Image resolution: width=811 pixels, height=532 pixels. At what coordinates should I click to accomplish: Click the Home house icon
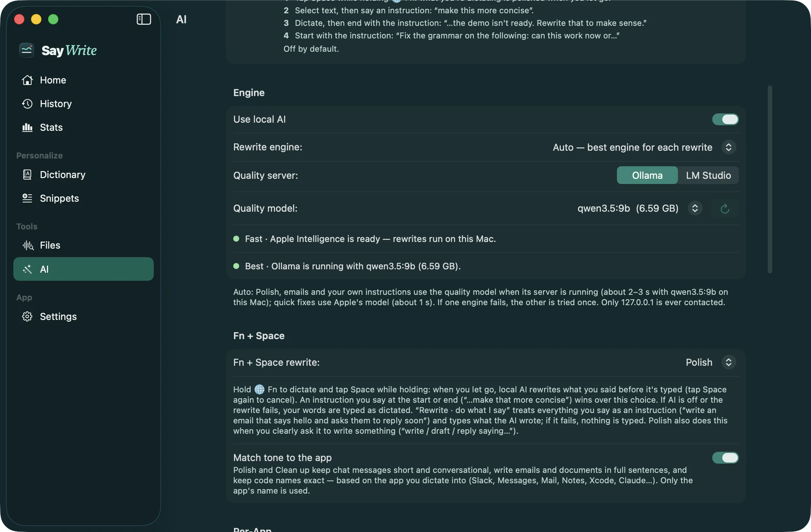[27, 80]
